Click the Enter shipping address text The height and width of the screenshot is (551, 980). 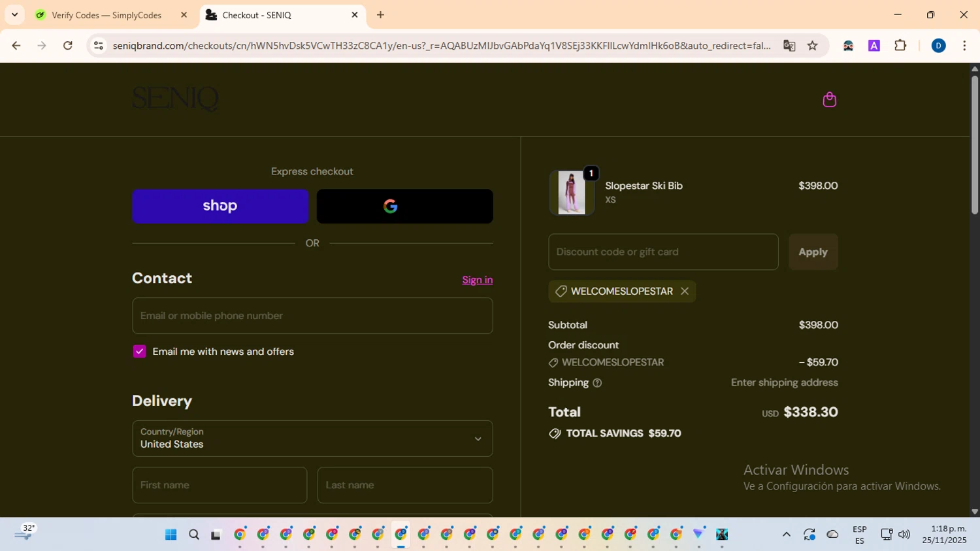click(x=784, y=383)
